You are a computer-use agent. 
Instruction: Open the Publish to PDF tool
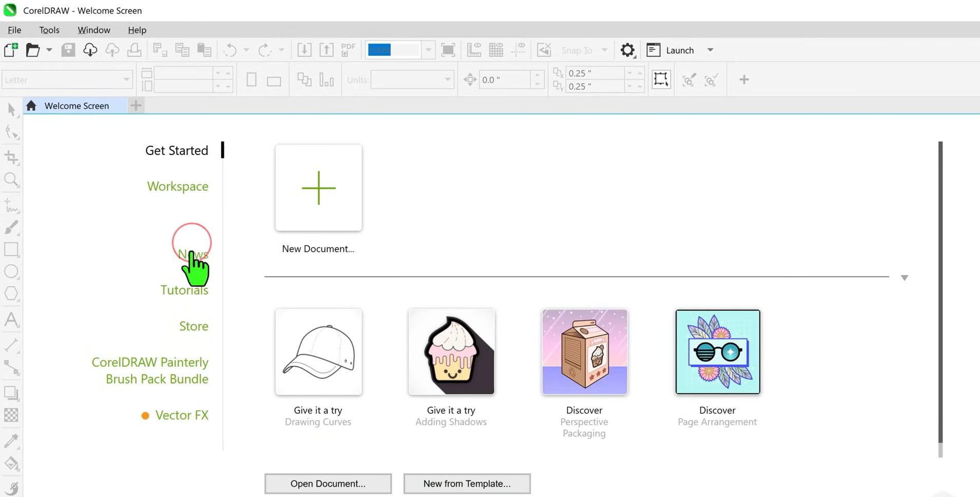pyautogui.click(x=348, y=49)
